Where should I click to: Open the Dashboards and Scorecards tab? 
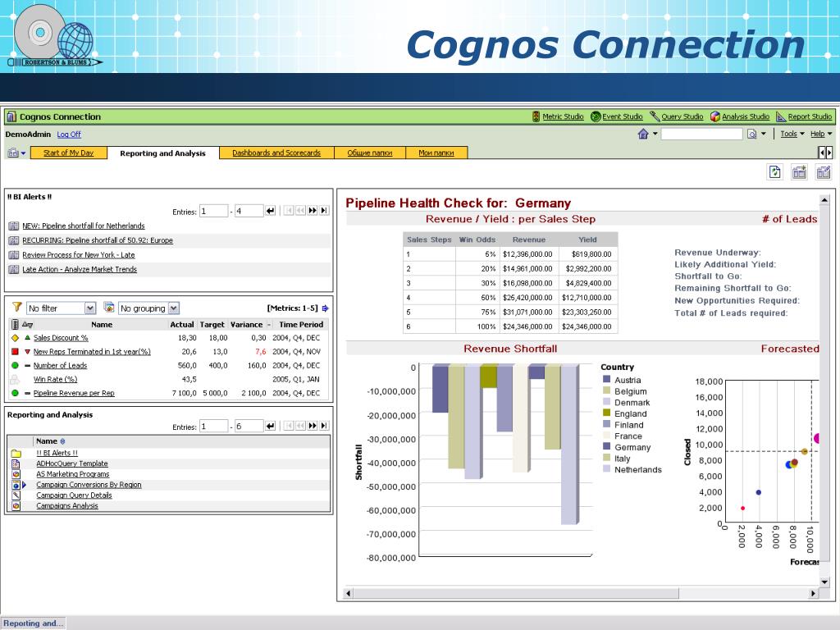coord(276,153)
